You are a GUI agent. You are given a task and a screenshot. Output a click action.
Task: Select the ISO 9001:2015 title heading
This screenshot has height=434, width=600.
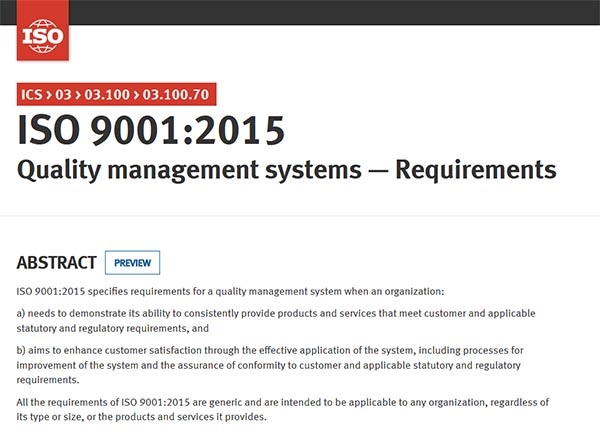(x=151, y=131)
